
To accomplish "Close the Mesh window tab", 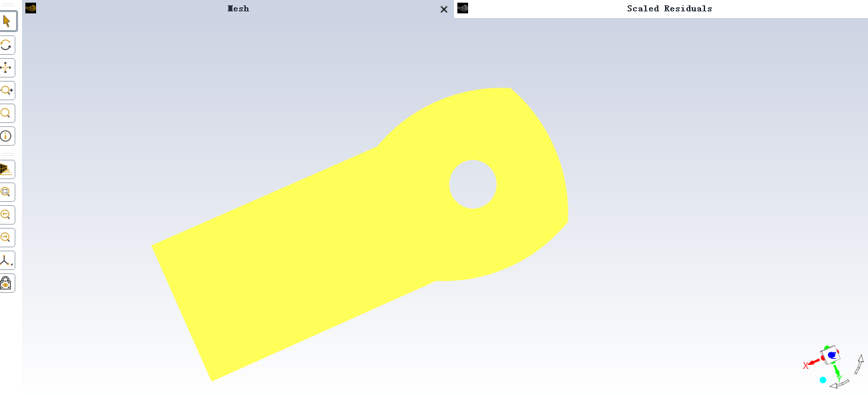I will pos(444,9).
